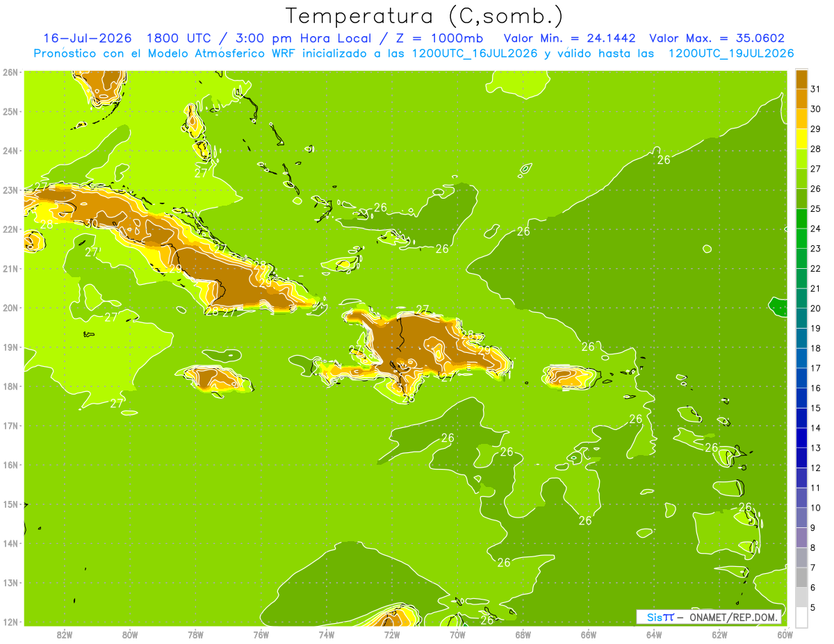Click the '22N' latitude label
Viewport: 834px width, 644px height.
click(10, 229)
